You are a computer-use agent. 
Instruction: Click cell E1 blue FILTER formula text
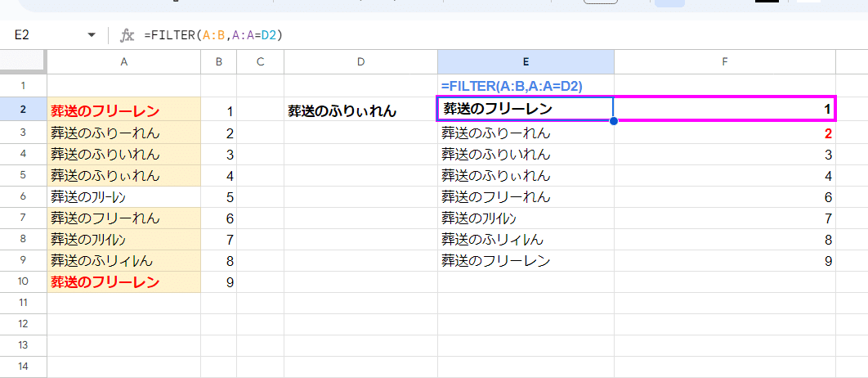512,86
